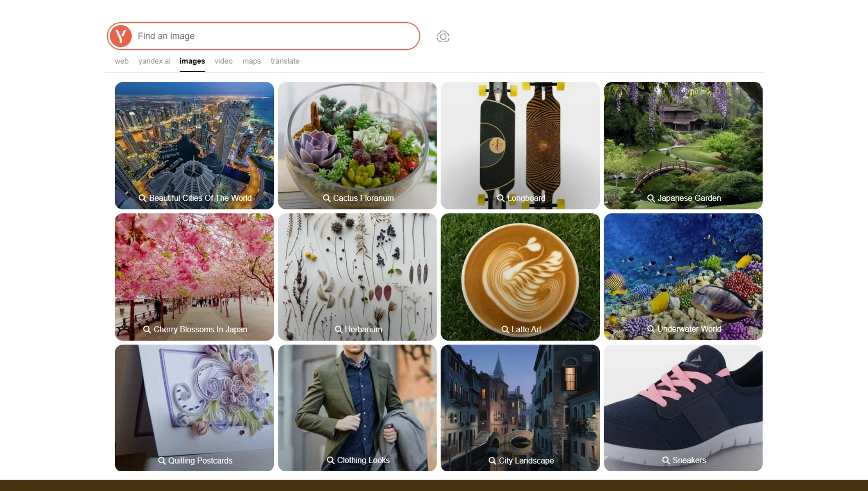Click the magnifier icon on Herbarium tile
Image resolution: width=868 pixels, height=491 pixels.
tap(338, 329)
